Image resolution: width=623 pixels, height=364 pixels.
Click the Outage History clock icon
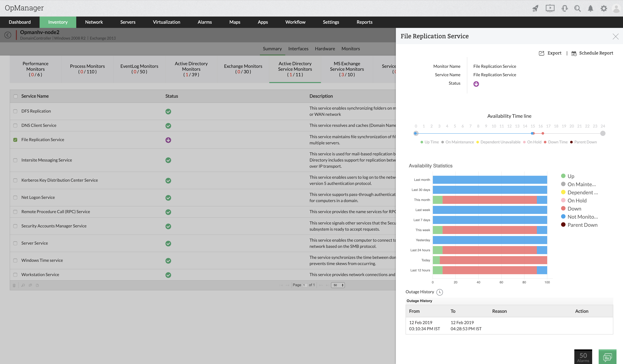pos(440,292)
